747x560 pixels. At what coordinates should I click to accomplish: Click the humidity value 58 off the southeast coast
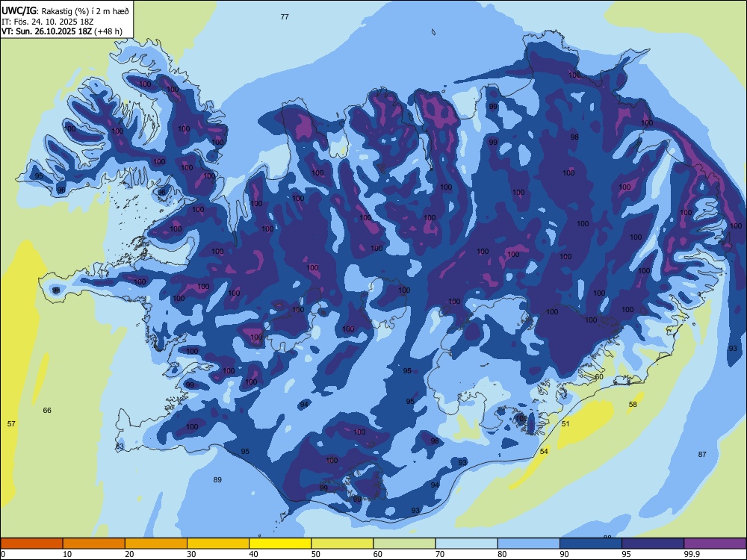633,404
